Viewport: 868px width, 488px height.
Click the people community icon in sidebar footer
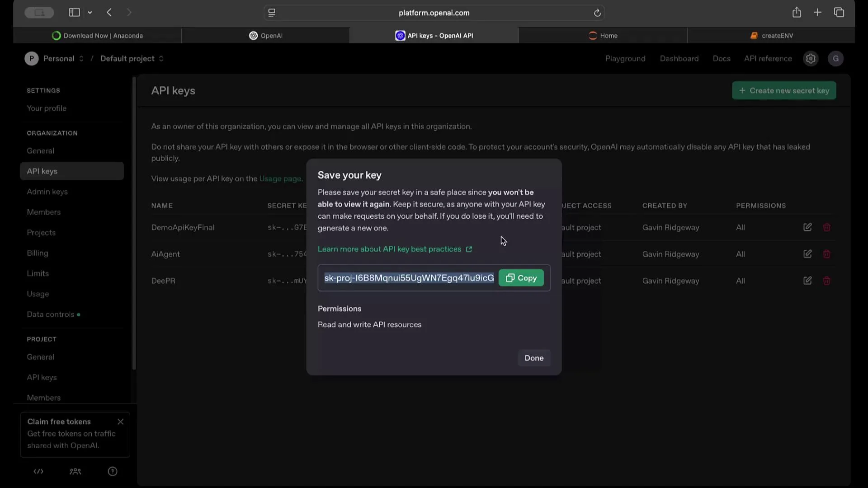pos(75,472)
